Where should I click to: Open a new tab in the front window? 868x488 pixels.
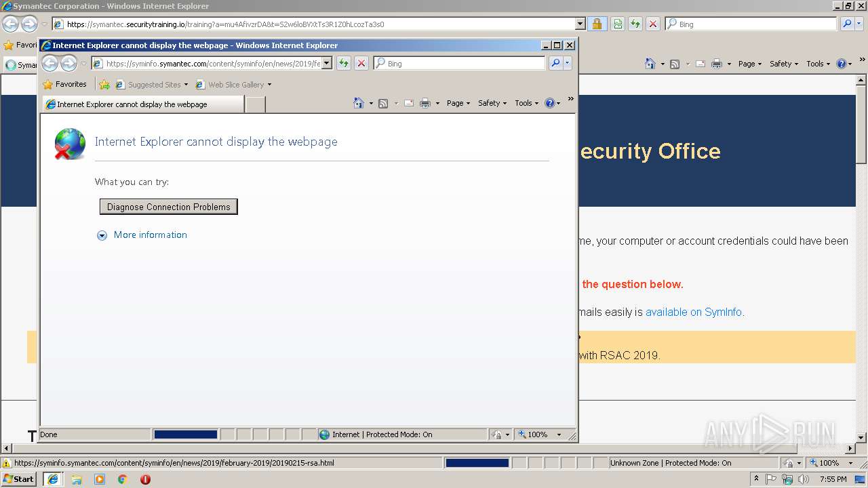255,104
